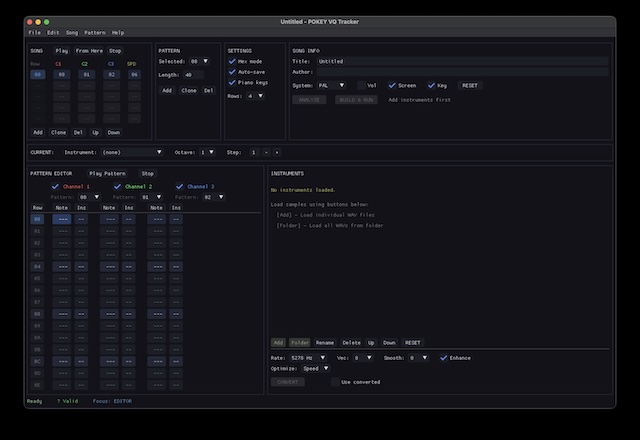Enable the Vol checkbox
Viewport: 640px width, 440px height.
(x=358, y=86)
